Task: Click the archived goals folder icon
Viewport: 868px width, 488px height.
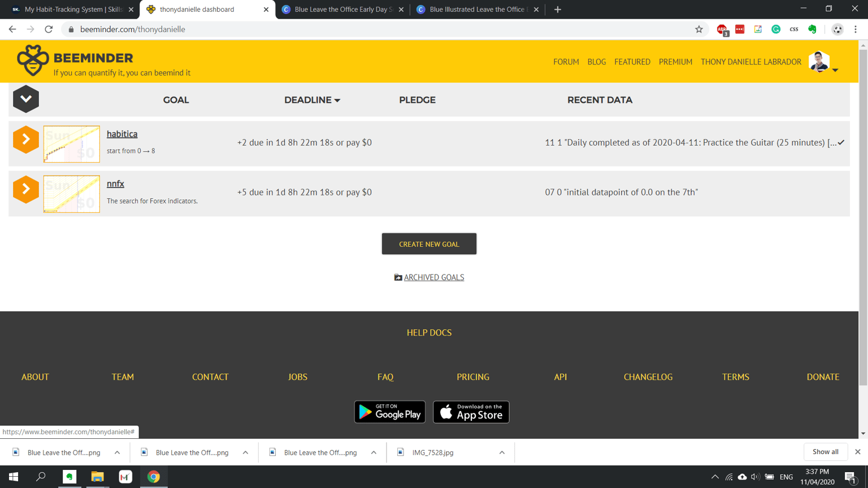Action: [x=398, y=277]
